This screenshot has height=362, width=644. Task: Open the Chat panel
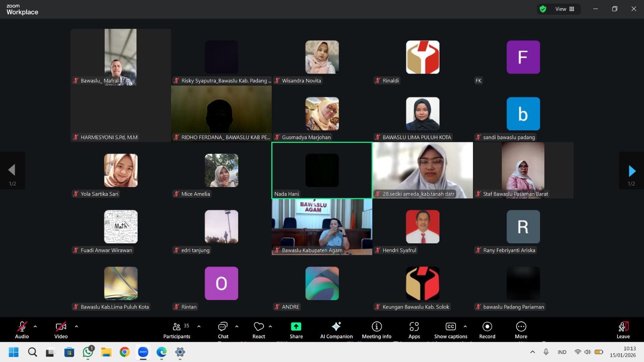223,330
